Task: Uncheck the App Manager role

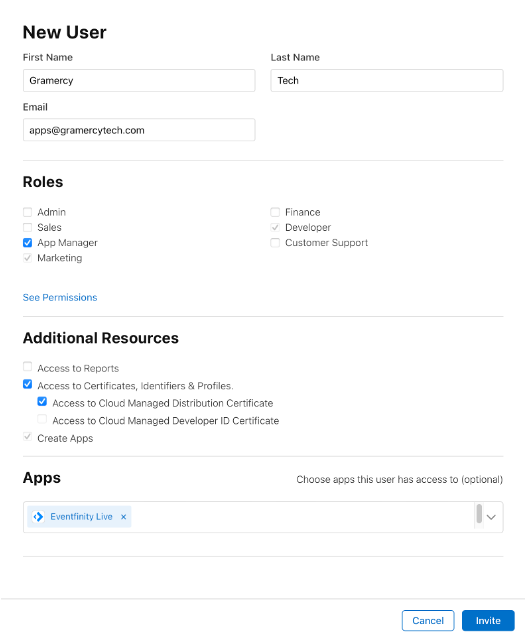Action: (x=27, y=243)
